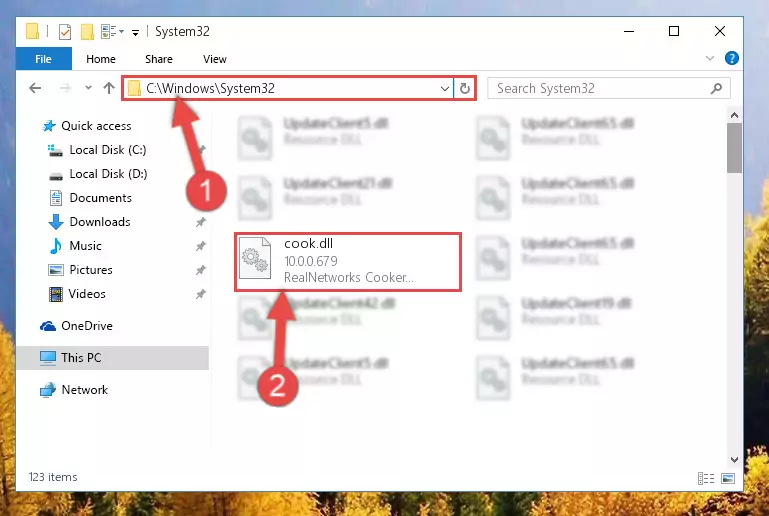Viewport: 769px width, 516px height.
Task: Click the pin icon next to Pictures
Action: click(201, 270)
